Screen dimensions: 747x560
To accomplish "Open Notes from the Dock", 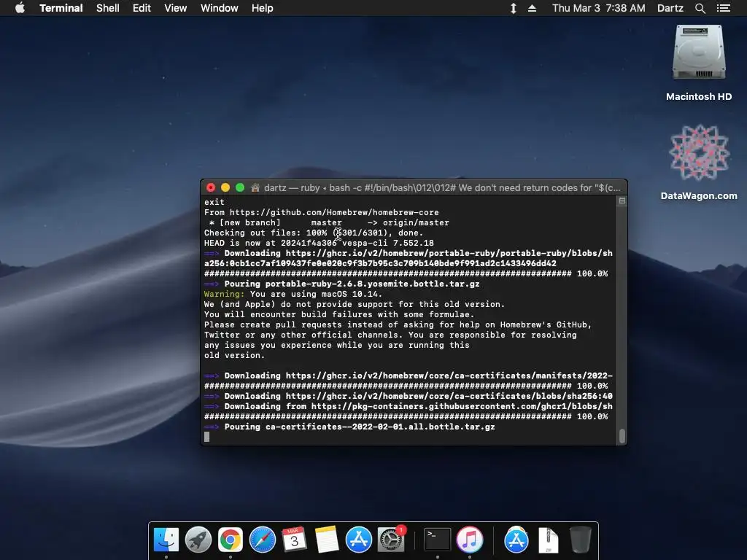I will click(326, 540).
